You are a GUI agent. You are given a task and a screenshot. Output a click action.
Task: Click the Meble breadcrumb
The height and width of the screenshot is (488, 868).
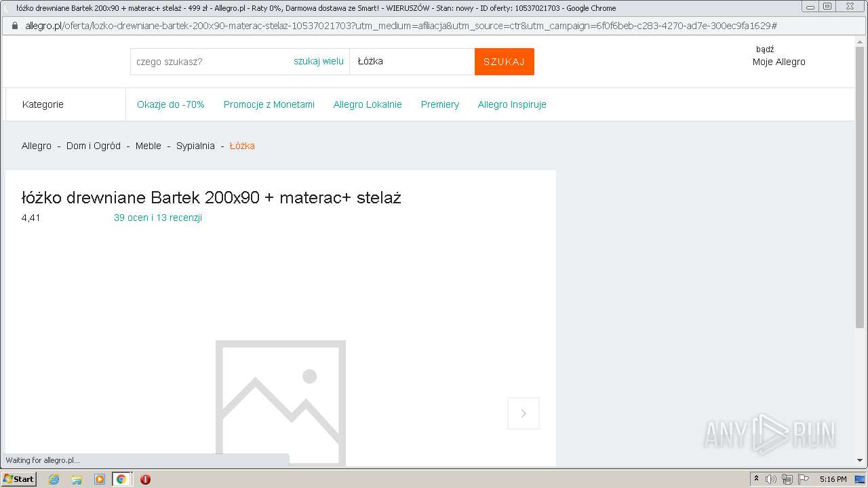[149, 146]
